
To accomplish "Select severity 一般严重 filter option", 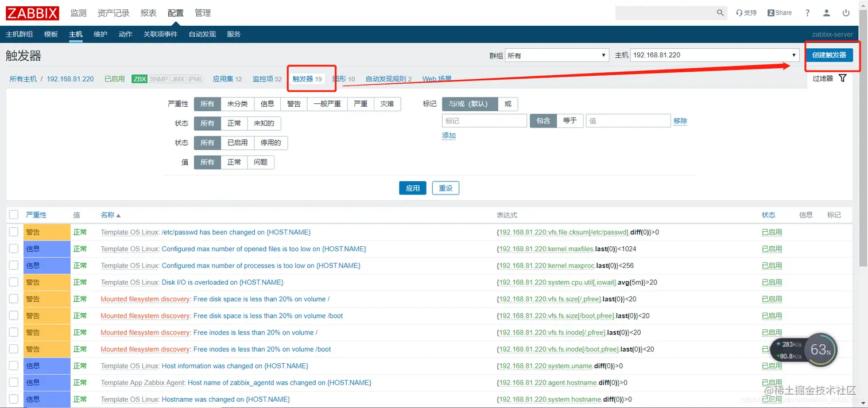I will click(x=327, y=104).
